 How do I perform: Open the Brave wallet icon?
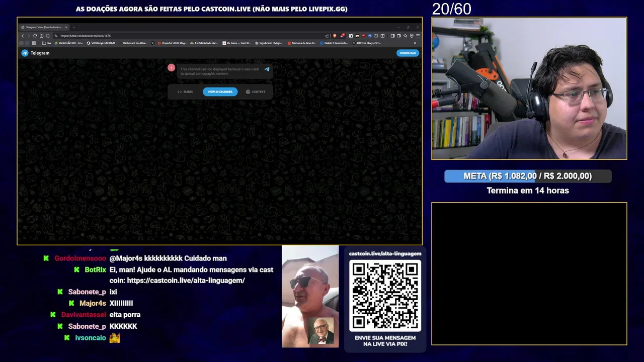tap(399, 36)
